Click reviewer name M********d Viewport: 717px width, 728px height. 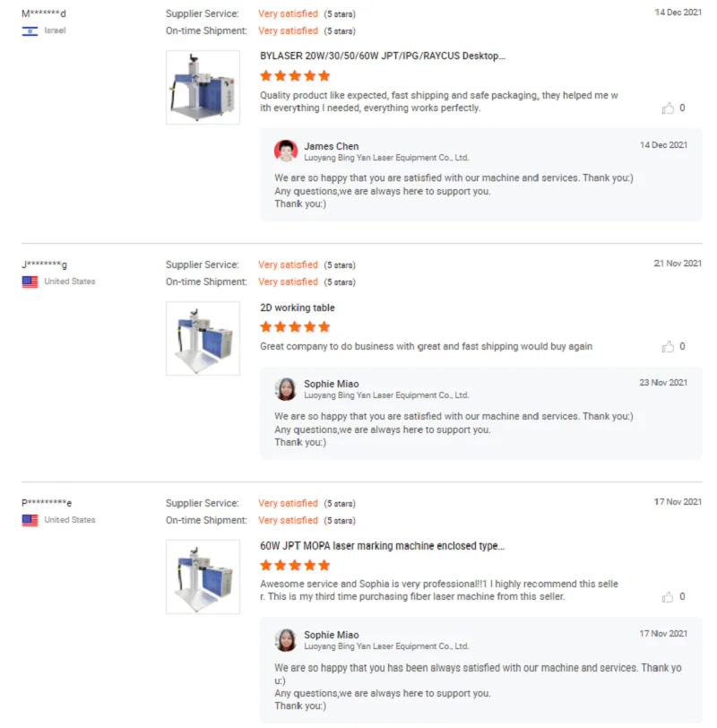tap(44, 13)
